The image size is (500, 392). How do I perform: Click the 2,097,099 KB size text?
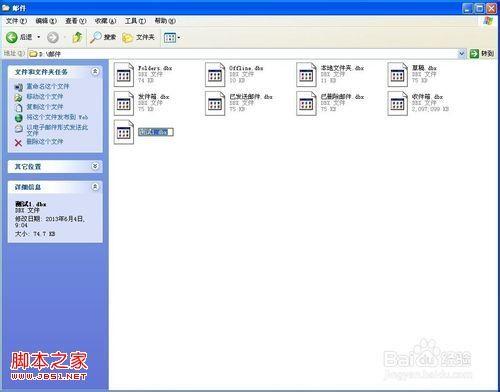tap(430, 109)
